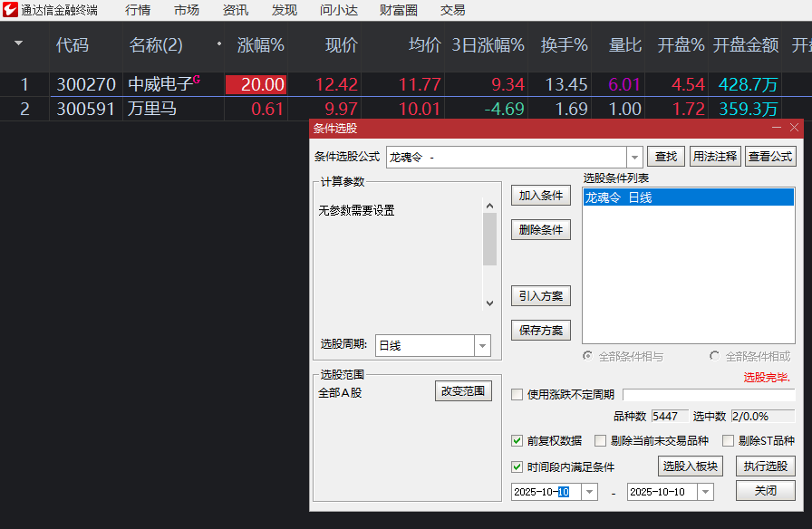
Task: Uncheck the 前复权数据 checkbox
Action: click(517, 441)
